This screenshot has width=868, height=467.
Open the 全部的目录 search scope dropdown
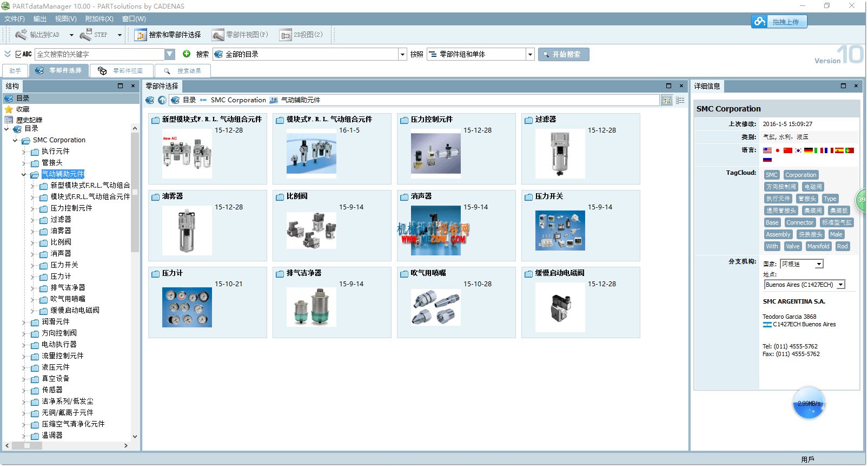402,54
